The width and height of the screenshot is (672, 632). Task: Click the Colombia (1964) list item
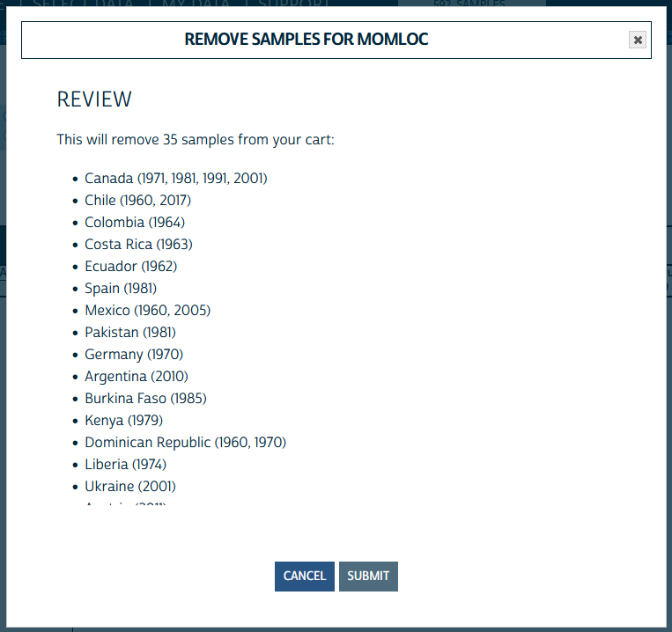click(x=135, y=222)
